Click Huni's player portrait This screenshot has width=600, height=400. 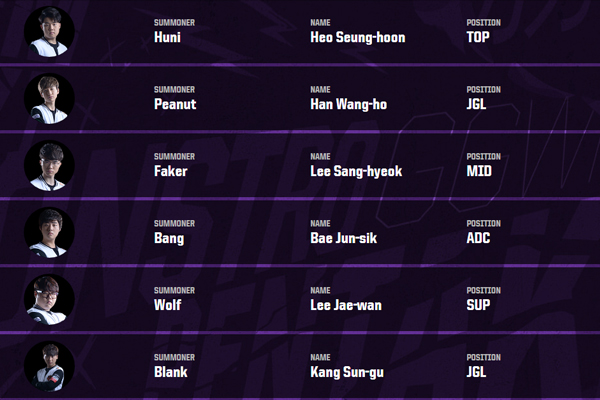coord(49,30)
